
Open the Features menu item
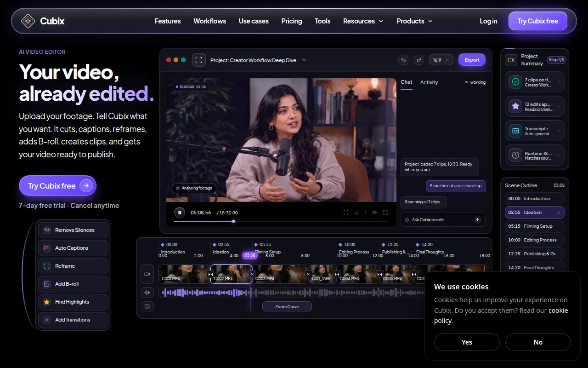point(168,21)
